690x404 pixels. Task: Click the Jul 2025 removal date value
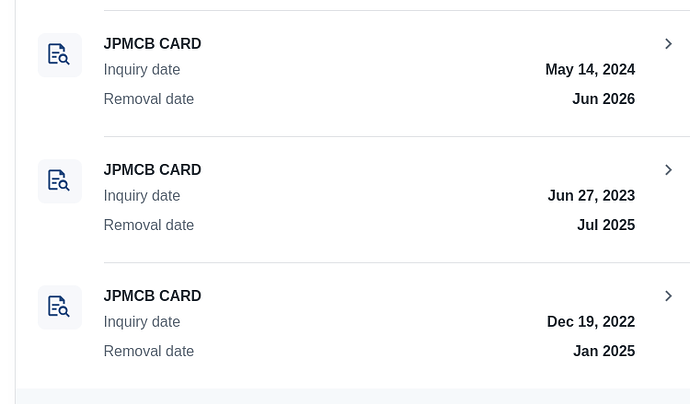pyautogui.click(x=606, y=225)
